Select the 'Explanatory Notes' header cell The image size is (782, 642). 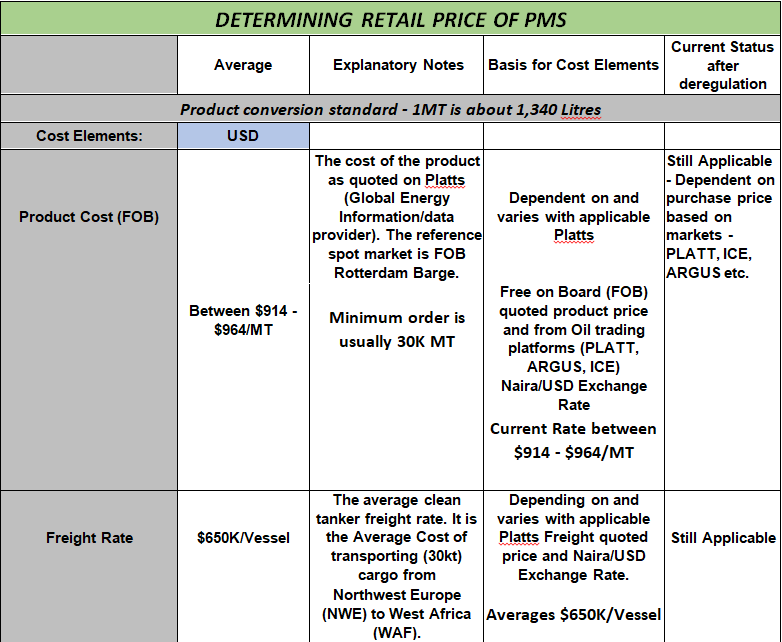tap(397, 65)
